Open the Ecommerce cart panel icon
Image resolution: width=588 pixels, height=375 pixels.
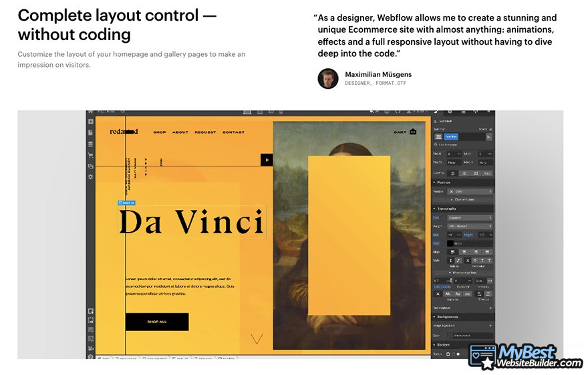(x=91, y=155)
